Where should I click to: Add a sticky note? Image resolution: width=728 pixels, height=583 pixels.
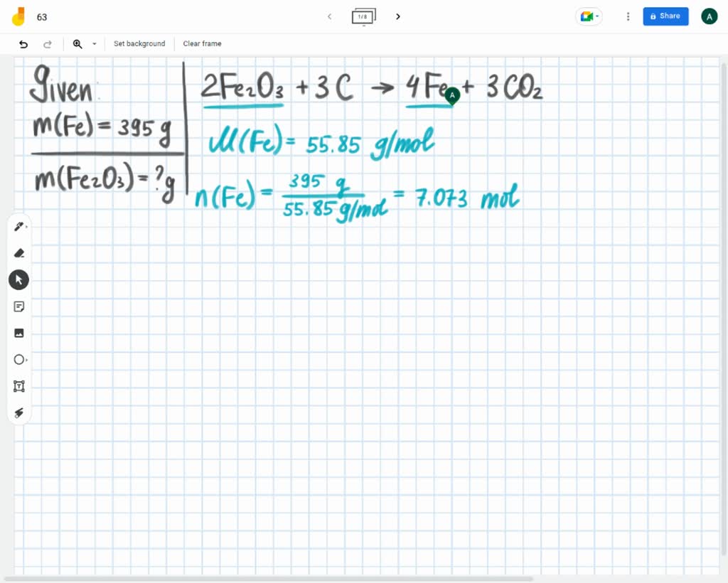pyautogui.click(x=18, y=306)
